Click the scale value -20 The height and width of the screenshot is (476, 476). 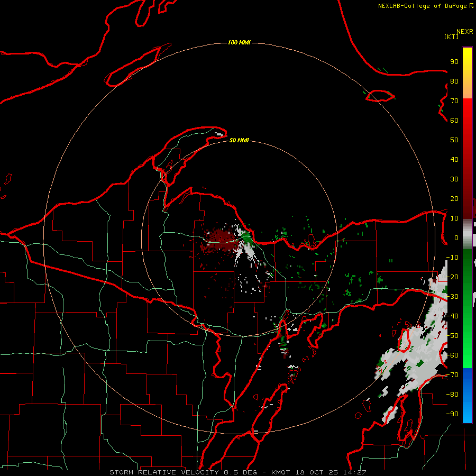[x=452, y=277]
